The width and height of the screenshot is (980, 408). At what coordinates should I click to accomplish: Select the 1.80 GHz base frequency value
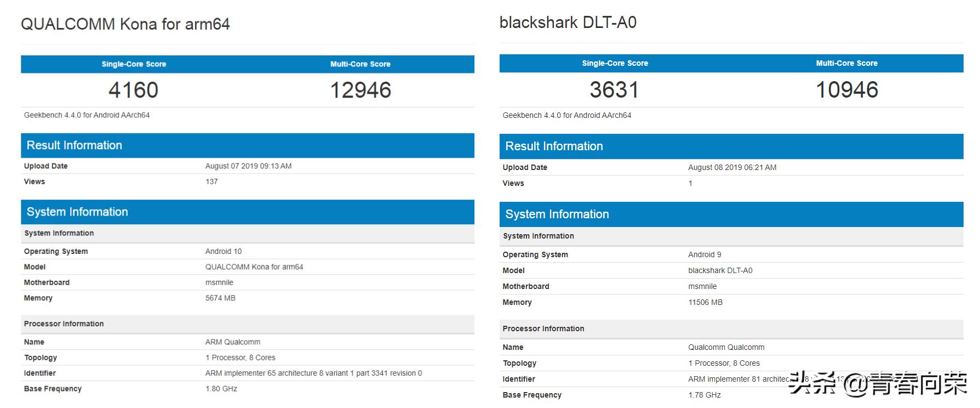coord(221,388)
